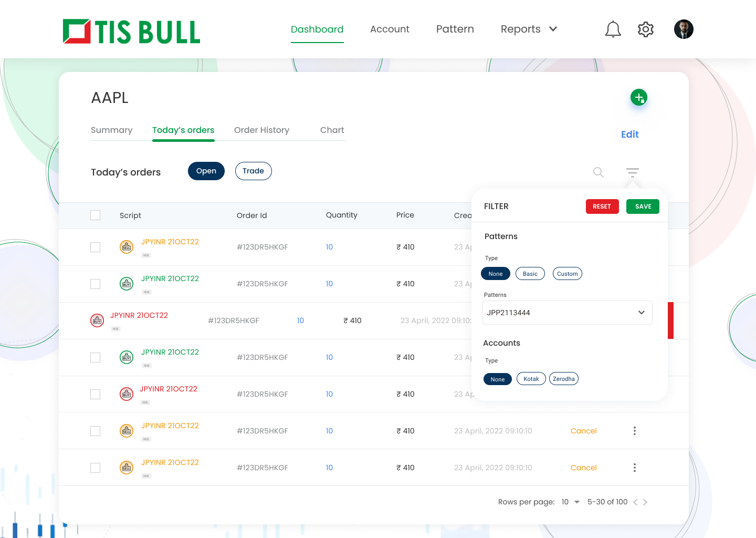Toggle the filter icon above the table

(x=633, y=172)
